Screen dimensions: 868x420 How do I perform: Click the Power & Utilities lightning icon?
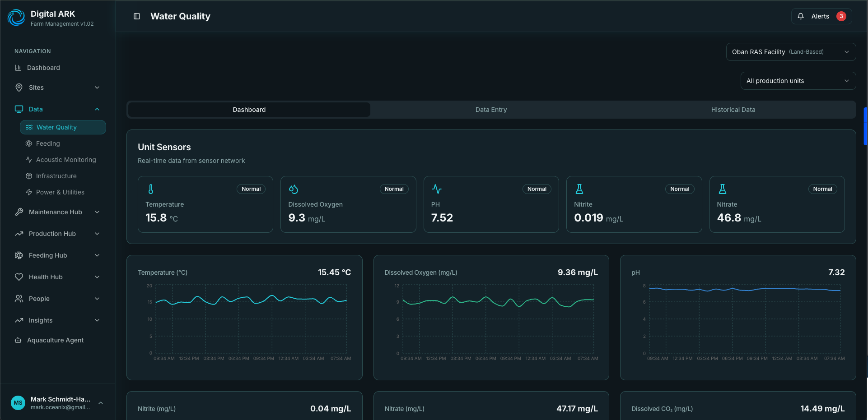coord(29,192)
